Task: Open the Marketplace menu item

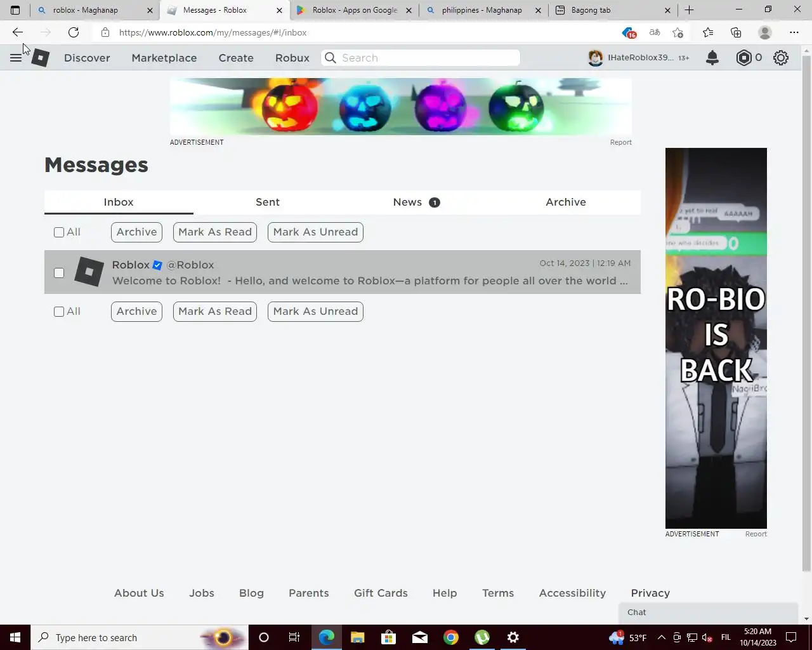Action: (164, 58)
